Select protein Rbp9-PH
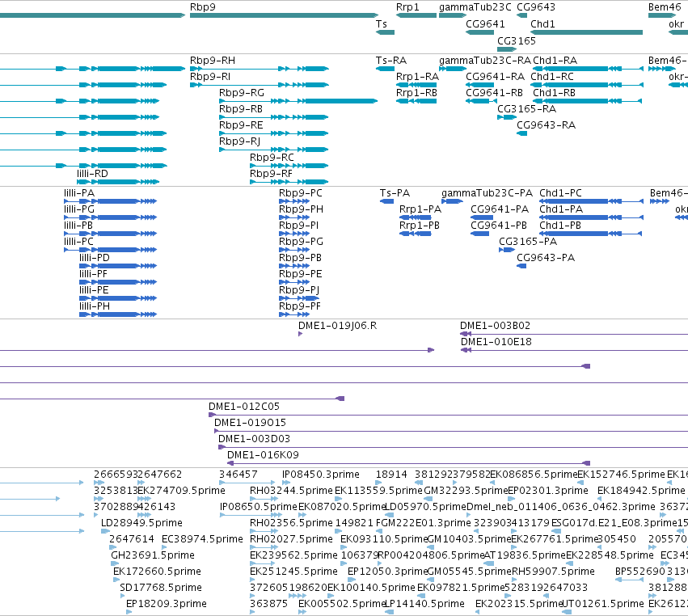The width and height of the screenshot is (688, 616). (294, 217)
